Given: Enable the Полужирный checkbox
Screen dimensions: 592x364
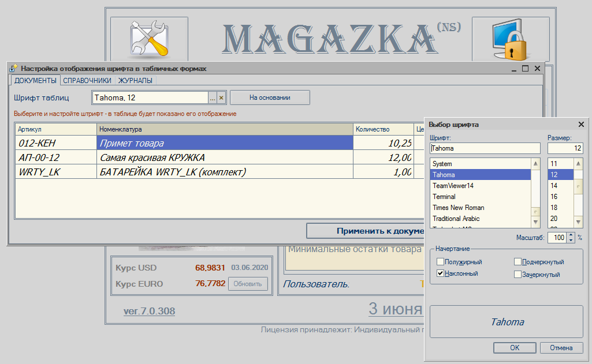Looking at the screenshot, I should (440, 261).
